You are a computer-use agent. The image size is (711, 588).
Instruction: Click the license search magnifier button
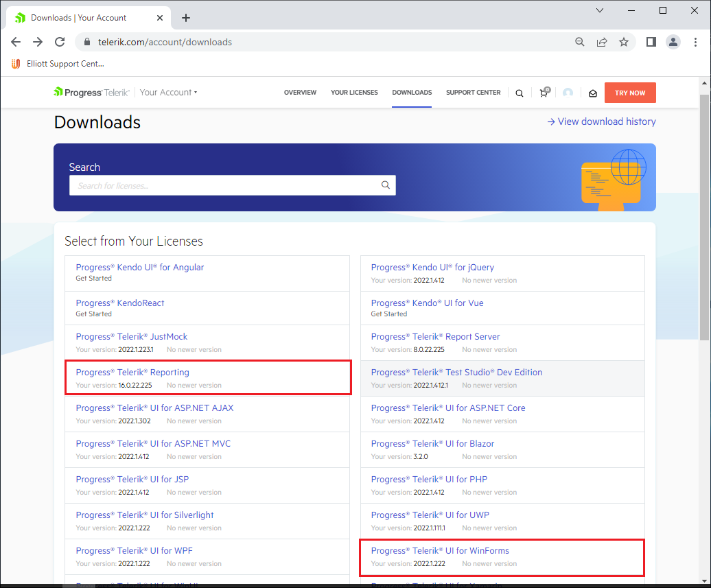coord(386,185)
